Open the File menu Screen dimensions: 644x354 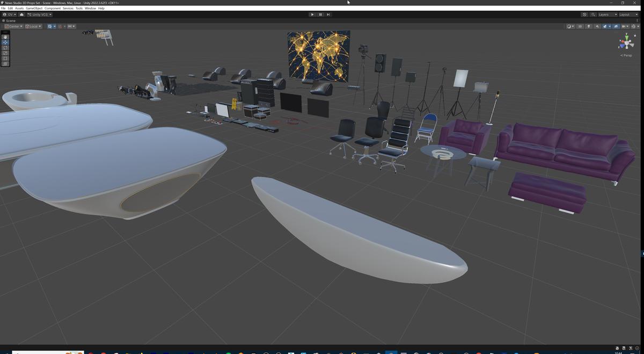3,9
